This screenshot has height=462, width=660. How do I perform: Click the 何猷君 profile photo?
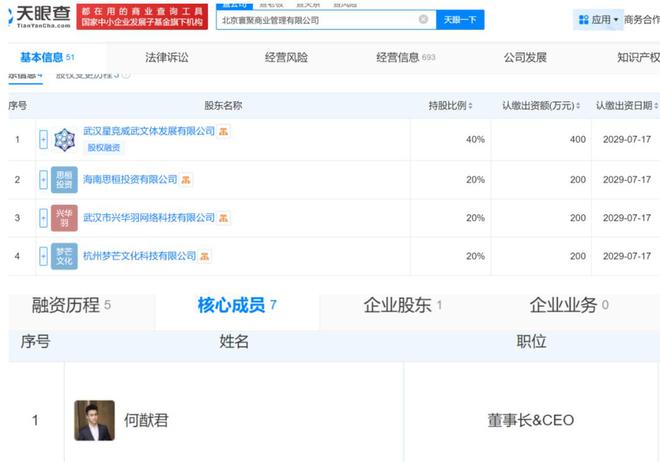(94, 420)
